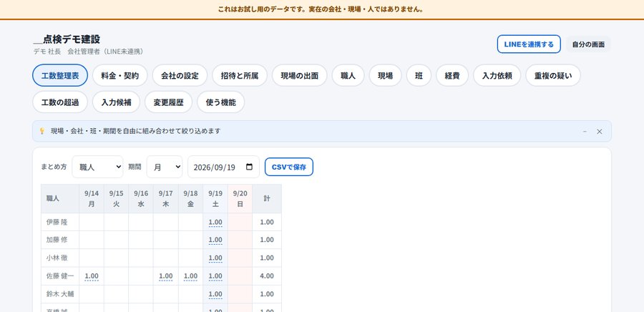Click 鈴木 大輔's 9/19 value 1.00
Viewport: 644px width, 312px height.
click(215, 294)
